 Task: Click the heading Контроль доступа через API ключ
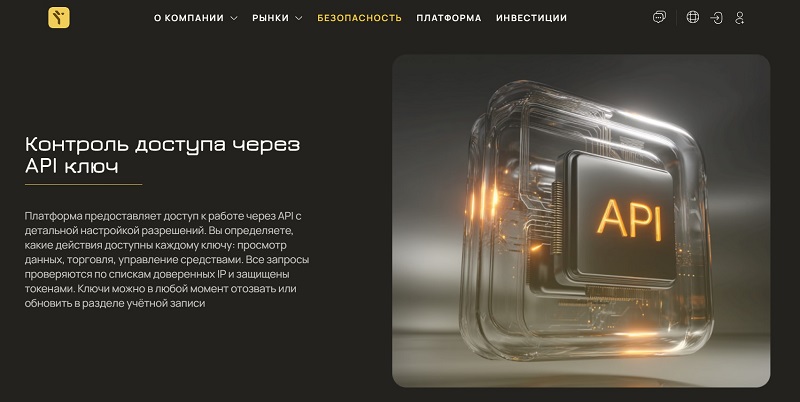pos(162,155)
